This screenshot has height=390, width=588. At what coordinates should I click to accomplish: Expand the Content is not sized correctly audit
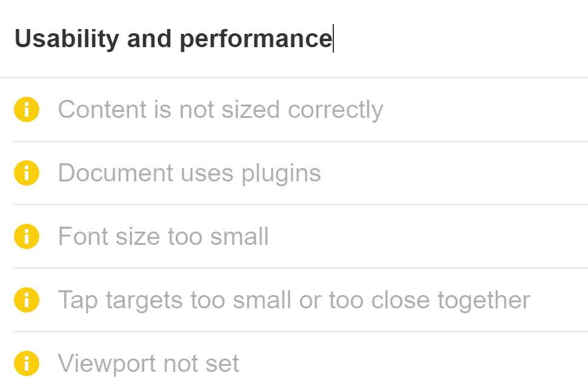[221, 109]
